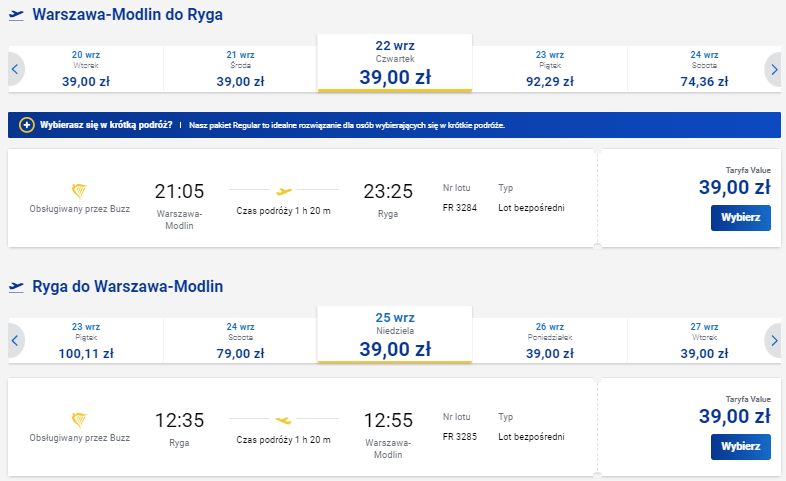Image resolution: width=786 pixels, height=481 pixels.
Task: Show later return dates with the right arrow
Action: tap(773, 341)
